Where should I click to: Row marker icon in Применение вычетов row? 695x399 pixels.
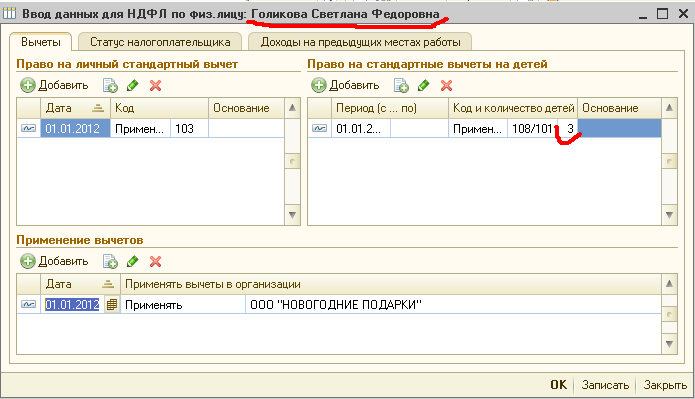[x=28, y=305]
